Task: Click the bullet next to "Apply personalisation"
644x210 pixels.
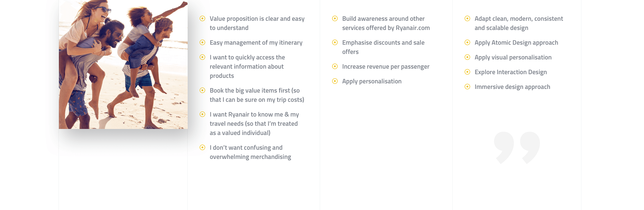Action: 335,81
